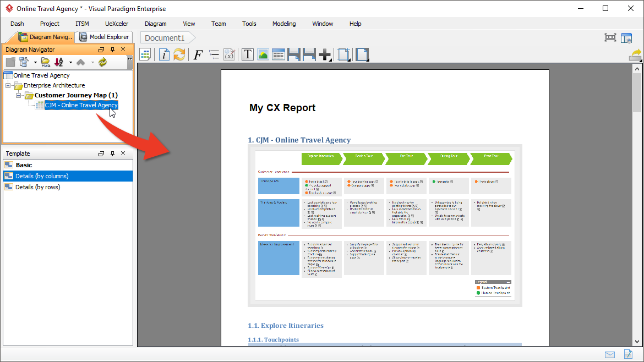Close the Diagram Navigator panel

coord(123,50)
